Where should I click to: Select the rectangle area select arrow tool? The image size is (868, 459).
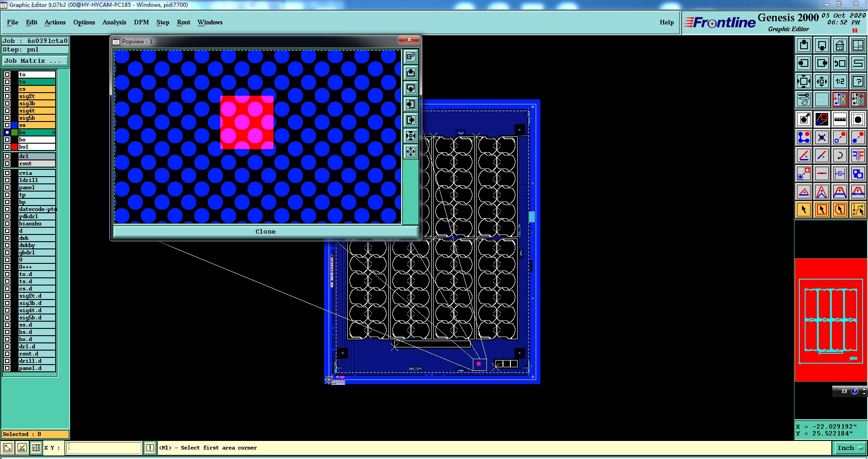pyautogui.click(x=822, y=210)
